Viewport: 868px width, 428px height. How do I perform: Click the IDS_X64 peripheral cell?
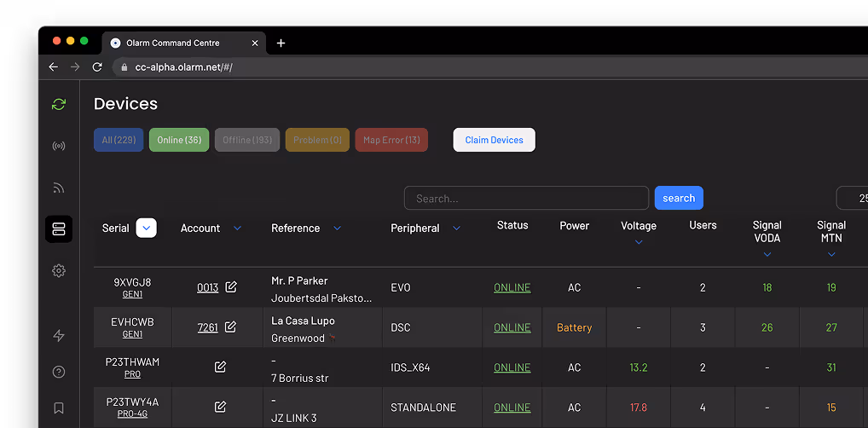[x=410, y=367]
